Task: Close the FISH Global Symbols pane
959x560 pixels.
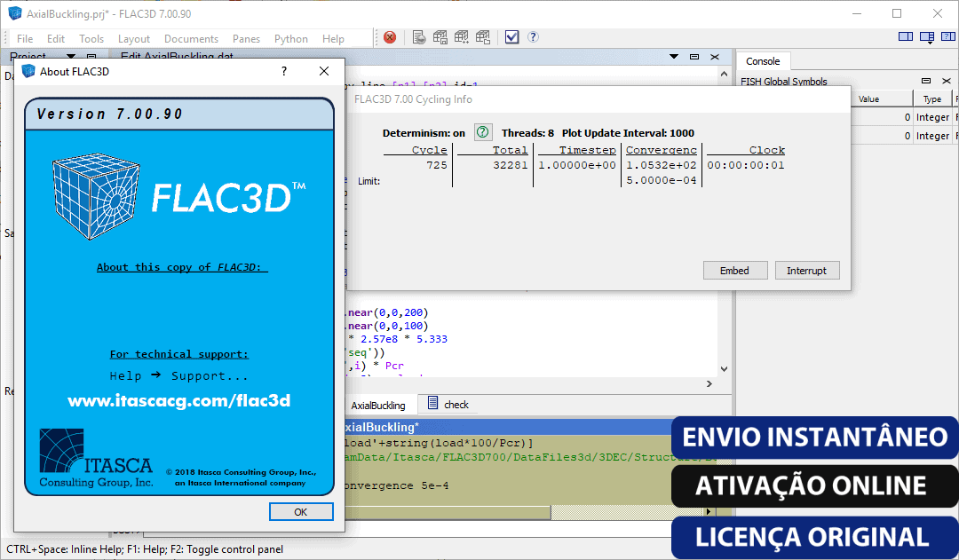Action: click(x=947, y=81)
